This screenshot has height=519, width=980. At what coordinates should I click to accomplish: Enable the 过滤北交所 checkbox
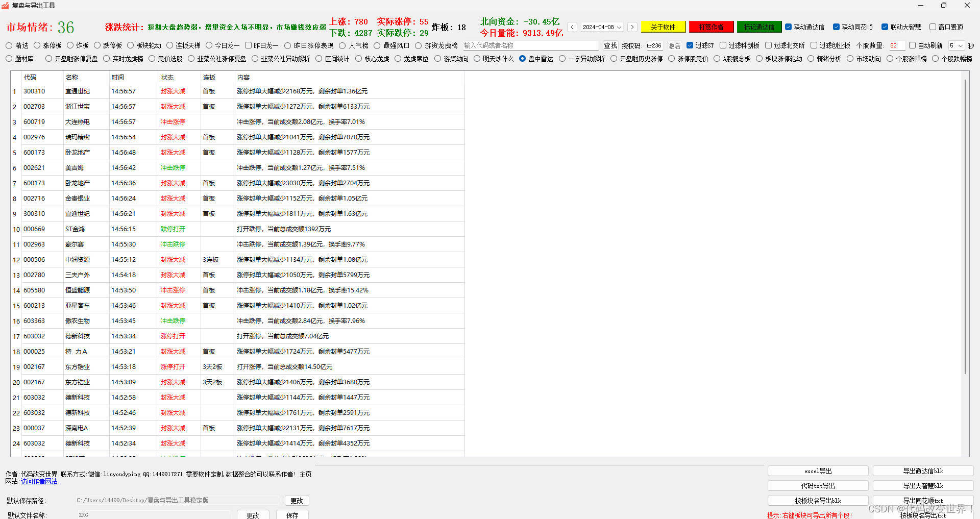768,45
